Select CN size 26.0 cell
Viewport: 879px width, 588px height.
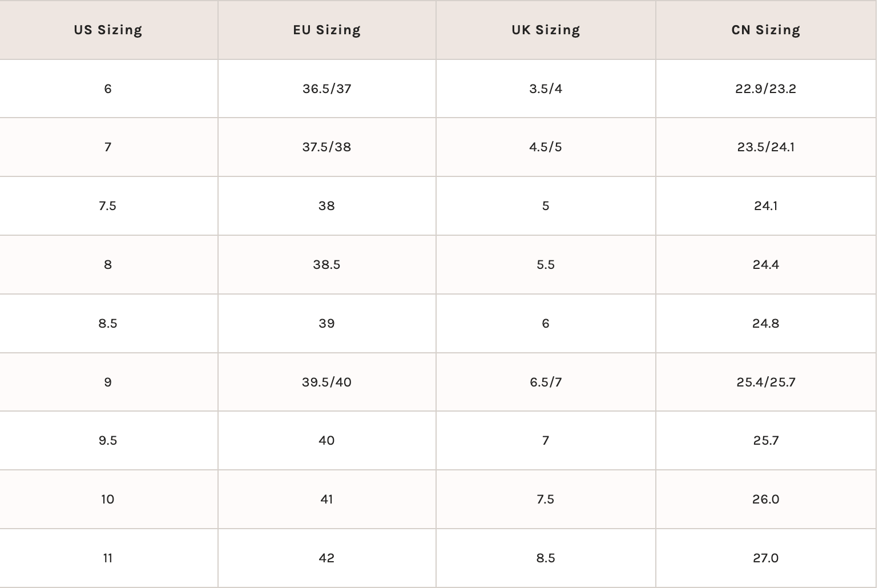(x=765, y=500)
